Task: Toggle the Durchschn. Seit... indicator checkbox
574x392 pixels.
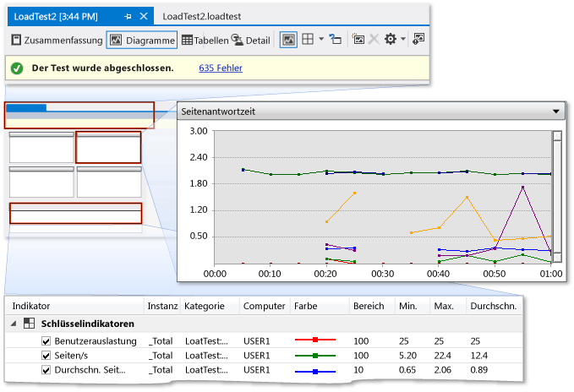Action: pyautogui.click(x=46, y=369)
